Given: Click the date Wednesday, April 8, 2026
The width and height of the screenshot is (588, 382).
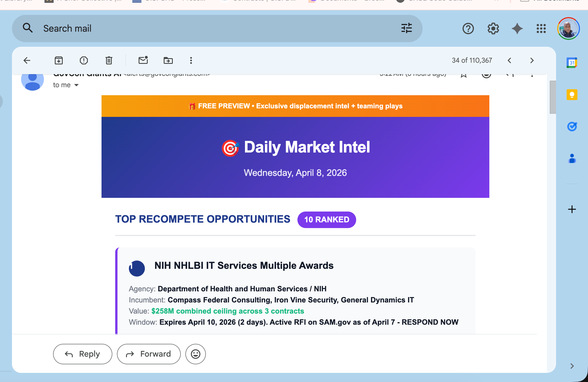Looking at the screenshot, I should pyautogui.click(x=295, y=173).
